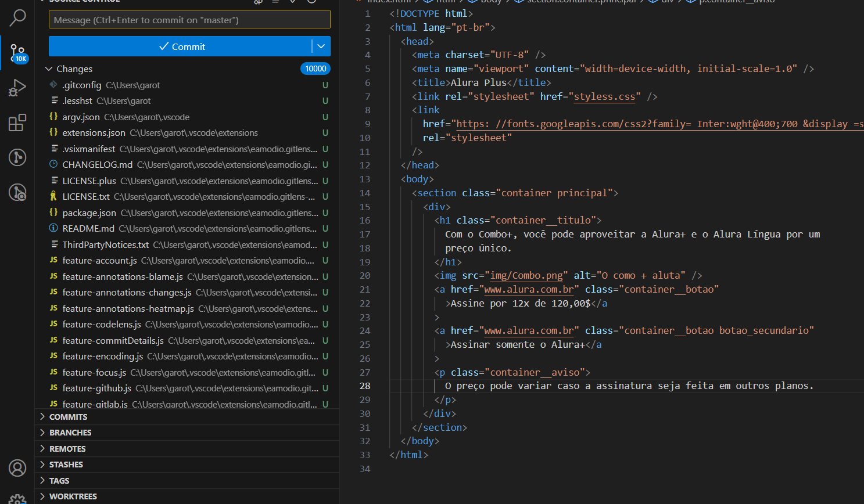Select feature-annotations-blame.js file entry

click(187, 276)
